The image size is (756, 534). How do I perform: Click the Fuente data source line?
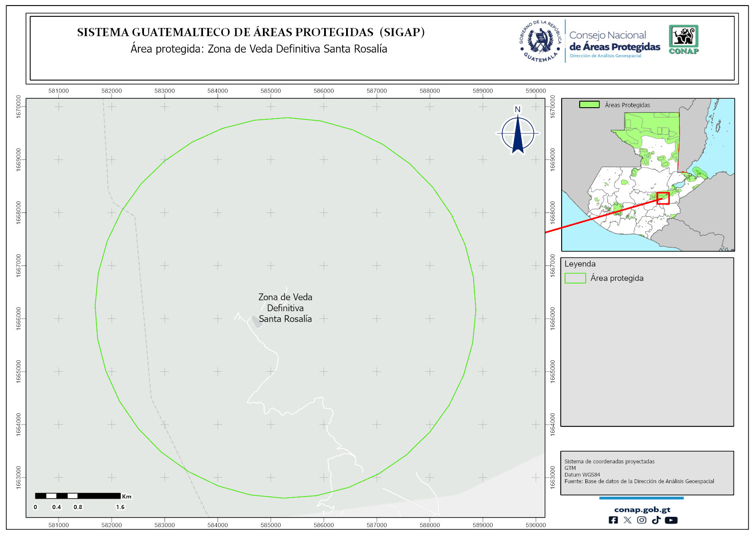coord(639,481)
